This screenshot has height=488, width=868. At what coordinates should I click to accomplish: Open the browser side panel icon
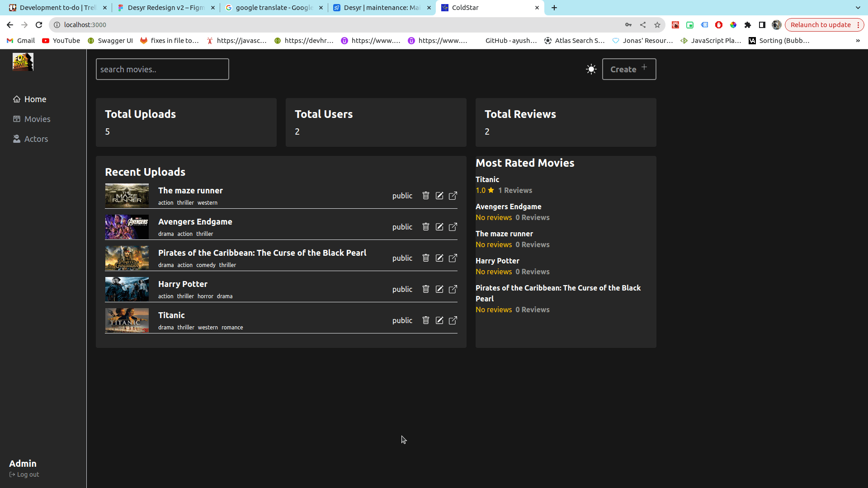762,25
